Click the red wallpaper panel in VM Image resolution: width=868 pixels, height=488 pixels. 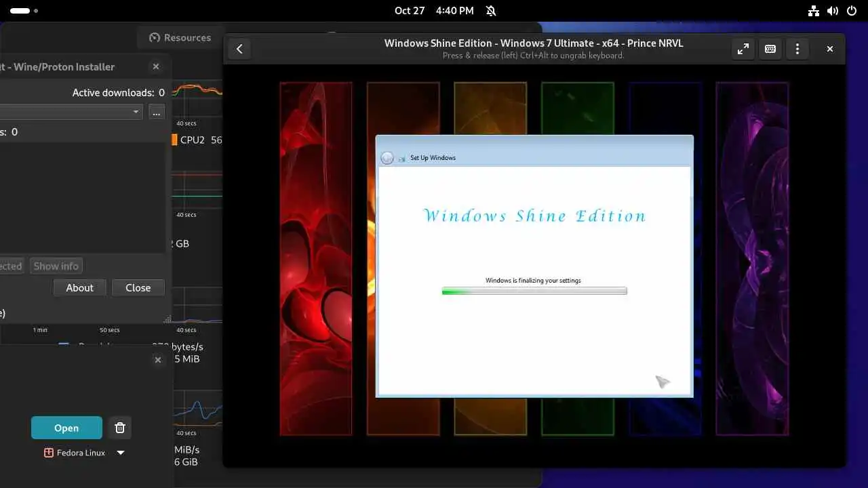coord(316,258)
